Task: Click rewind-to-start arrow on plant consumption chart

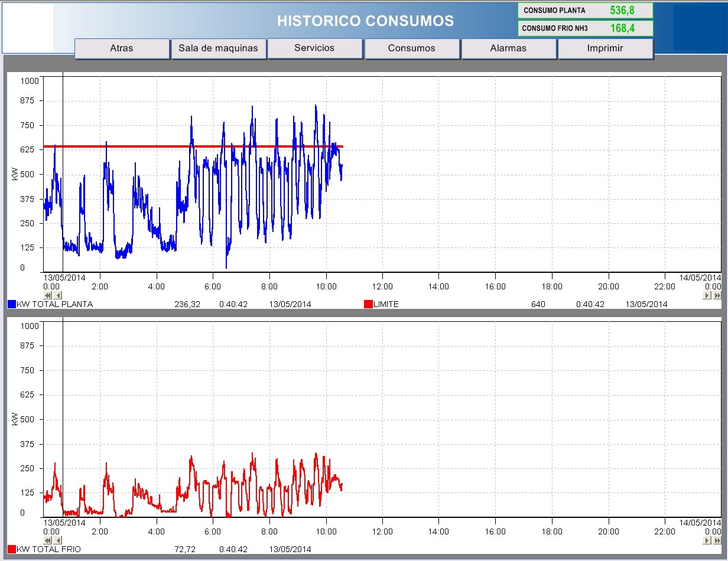Action: (x=48, y=295)
